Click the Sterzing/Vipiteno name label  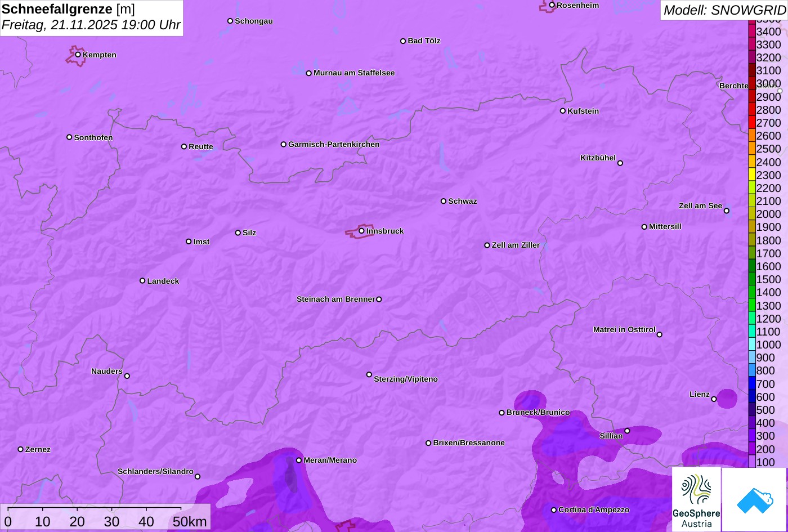coord(406,379)
